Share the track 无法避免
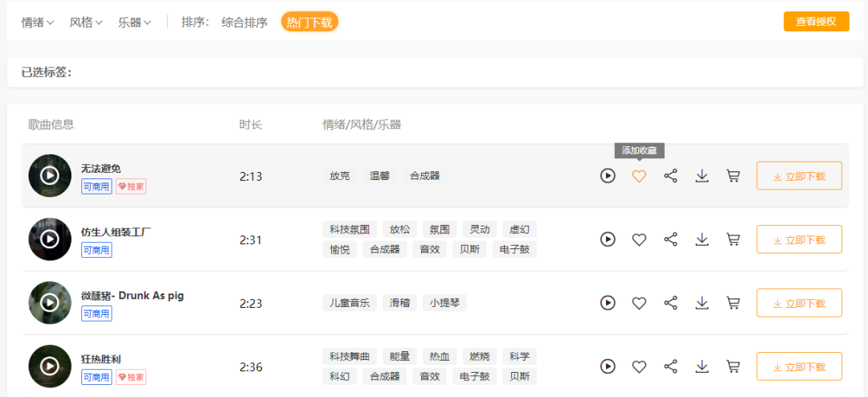The width and height of the screenshot is (868, 397). click(x=670, y=176)
